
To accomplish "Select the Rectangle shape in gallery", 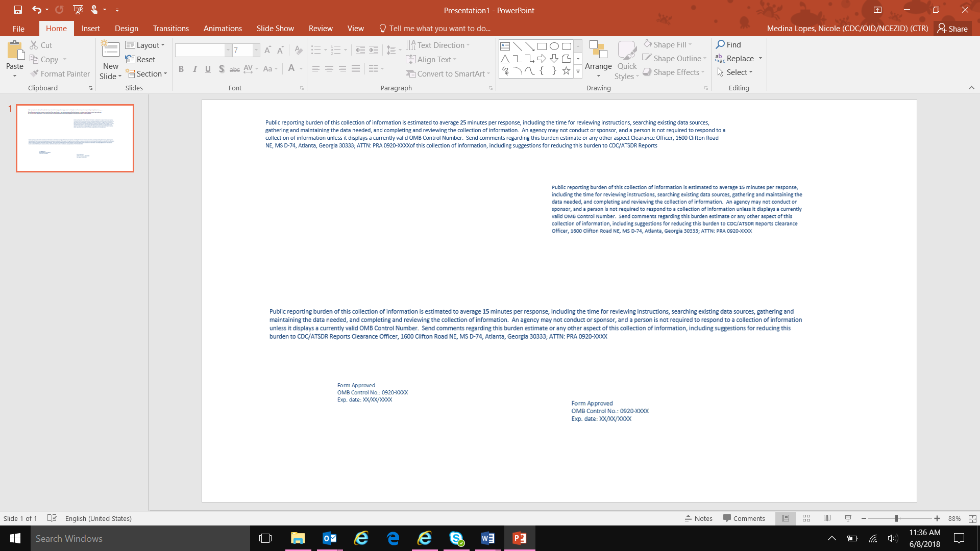I will click(542, 46).
